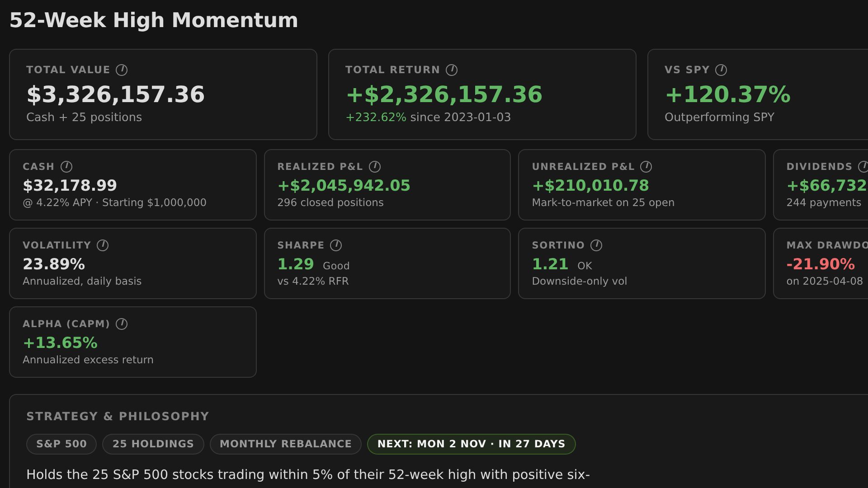This screenshot has height=488, width=868.
Task: Open the Volatility info icon
Action: (x=103, y=245)
